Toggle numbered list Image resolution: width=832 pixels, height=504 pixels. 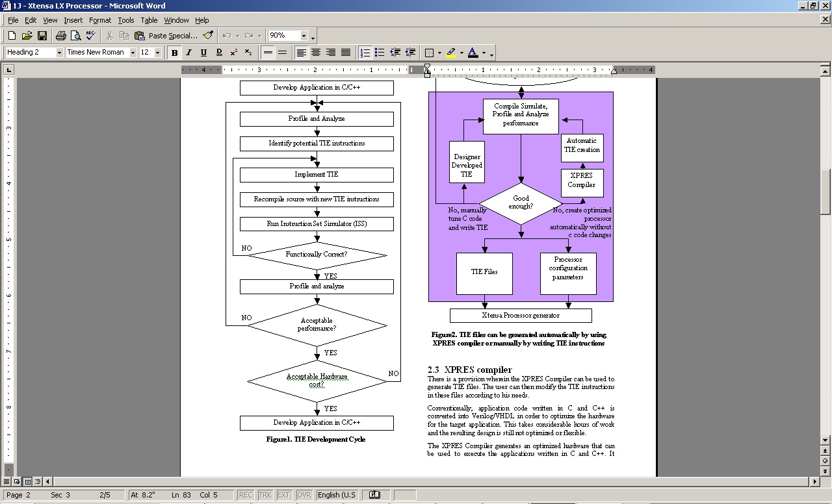(x=365, y=53)
